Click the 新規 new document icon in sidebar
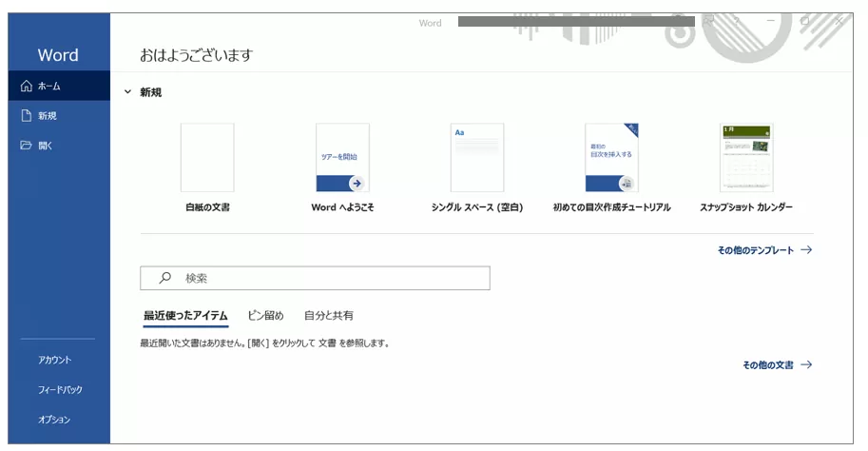 coord(27,116)
